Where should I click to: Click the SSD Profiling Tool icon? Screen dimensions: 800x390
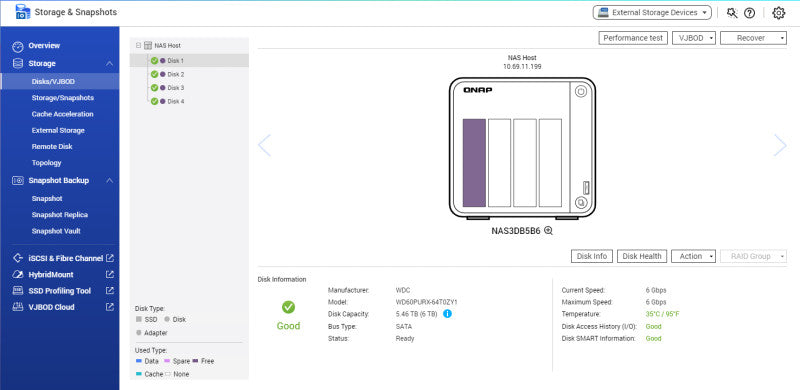(18, 291)
